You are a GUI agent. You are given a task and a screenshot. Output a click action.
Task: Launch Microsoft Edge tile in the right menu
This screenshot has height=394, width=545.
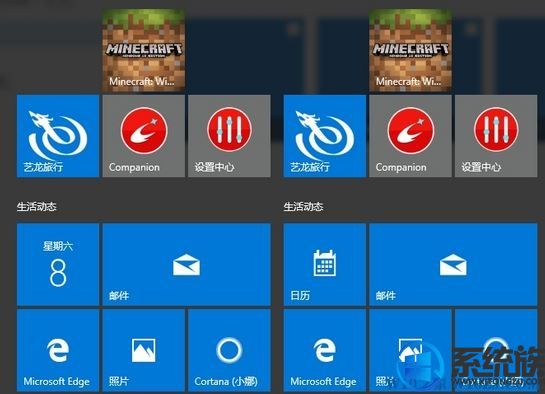pos(325,351)
